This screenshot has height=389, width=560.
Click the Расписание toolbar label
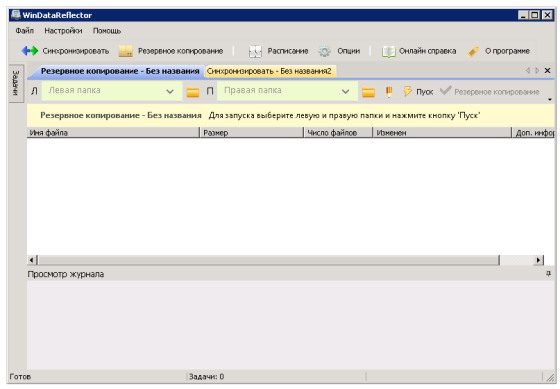(288, 51)
